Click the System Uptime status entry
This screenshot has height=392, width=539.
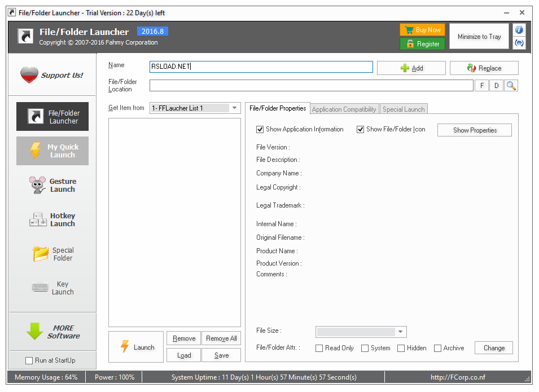tap(264, 377)
